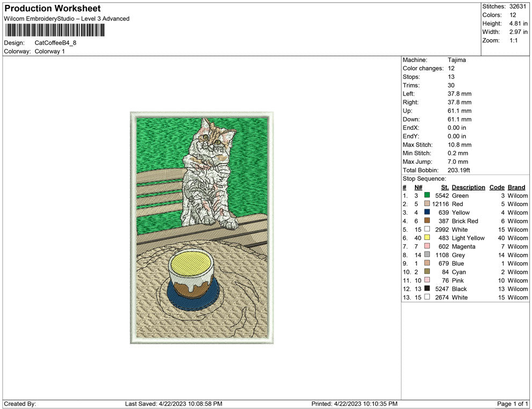Click the Tajima machine value
Screen dimensions: 532x409
click(456, 60)
